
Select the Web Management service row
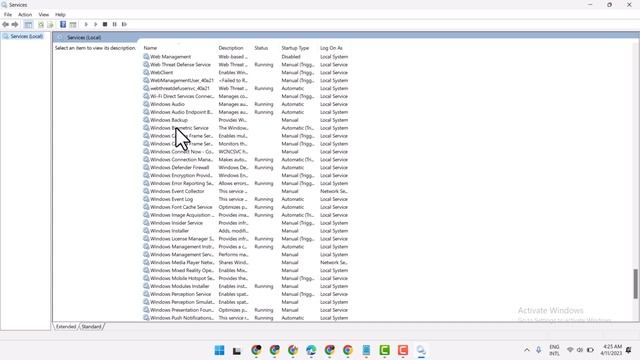246,57
